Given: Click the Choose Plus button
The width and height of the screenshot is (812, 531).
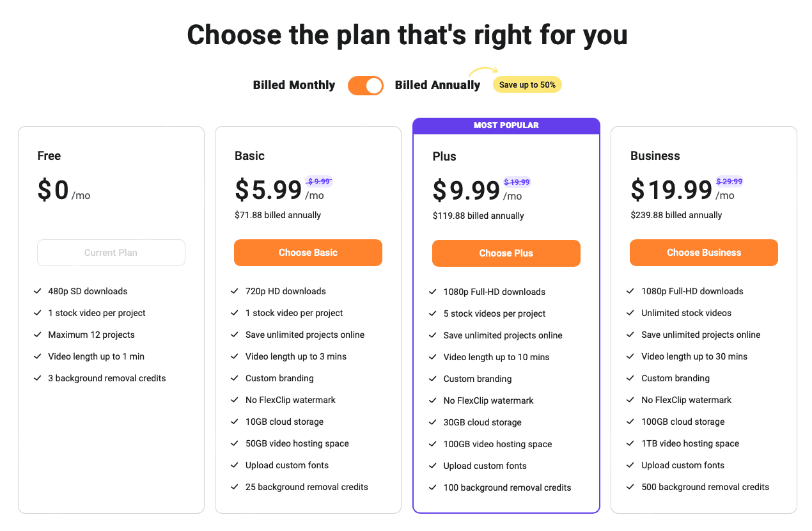Looking at the screenshot, I should pos(506,253).
